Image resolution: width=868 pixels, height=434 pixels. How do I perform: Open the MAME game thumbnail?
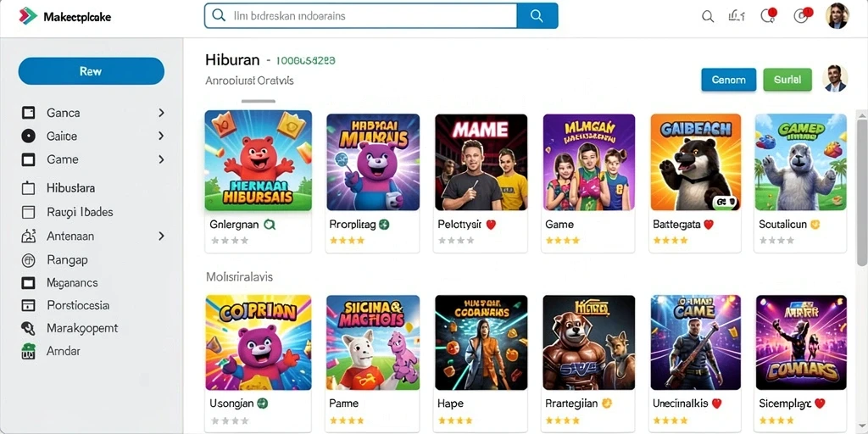(481, 162)
